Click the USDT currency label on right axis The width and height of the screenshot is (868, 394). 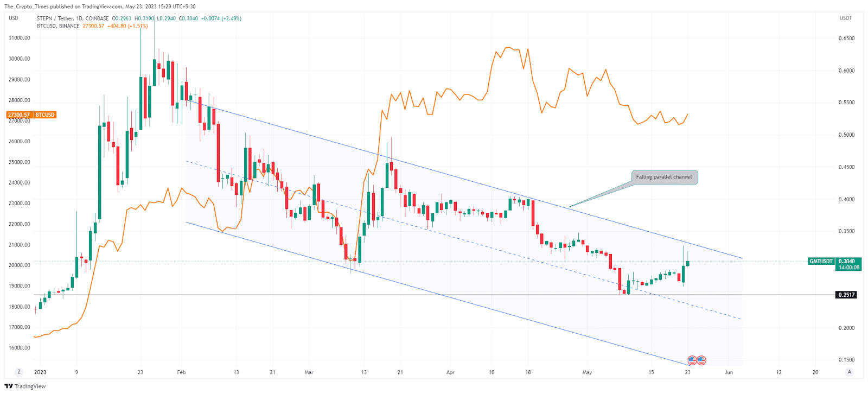point(846,18)
